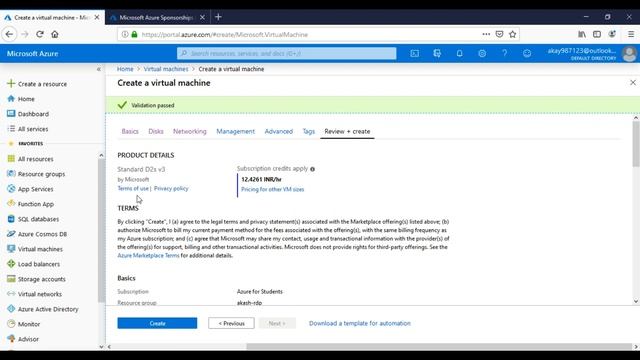Open account avatar menu
The image size is (640, 360).
point(629,54)
